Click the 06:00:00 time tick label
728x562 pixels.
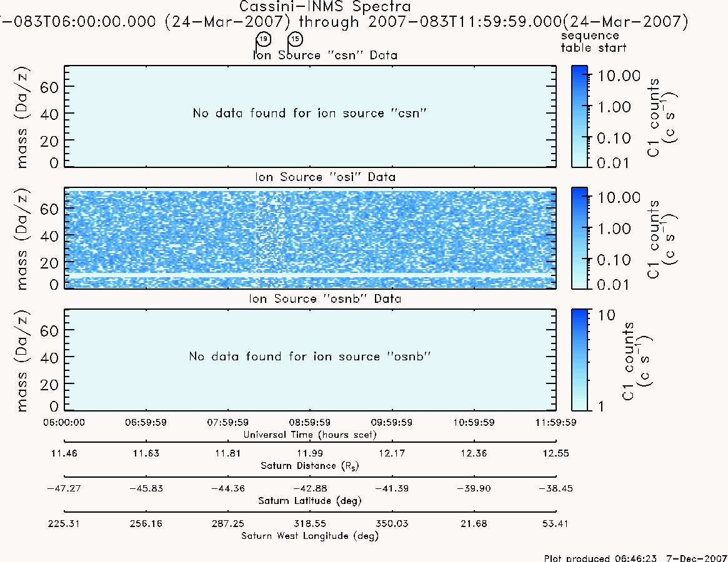64,422
